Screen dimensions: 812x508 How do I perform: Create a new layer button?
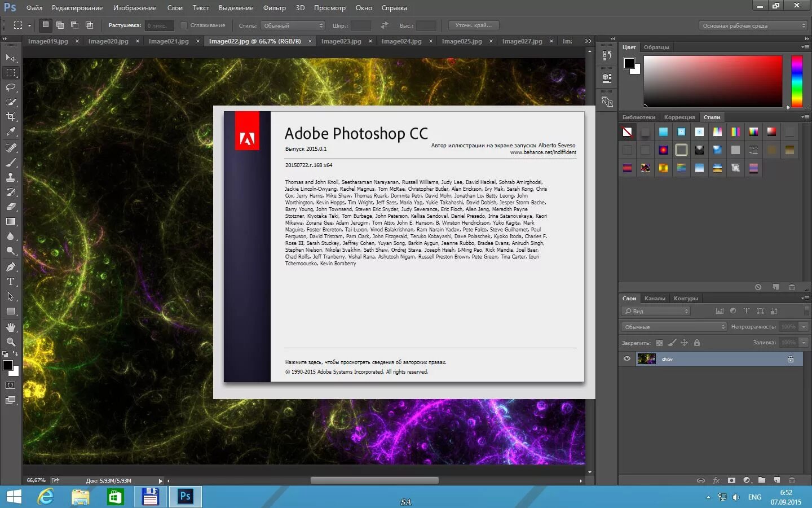point(777,480)
